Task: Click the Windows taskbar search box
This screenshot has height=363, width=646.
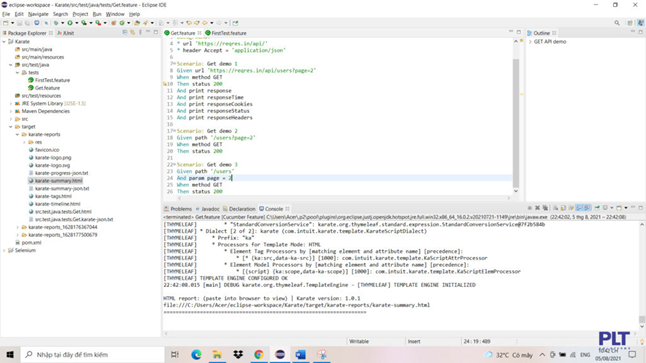Action: [x=93, y=354]
